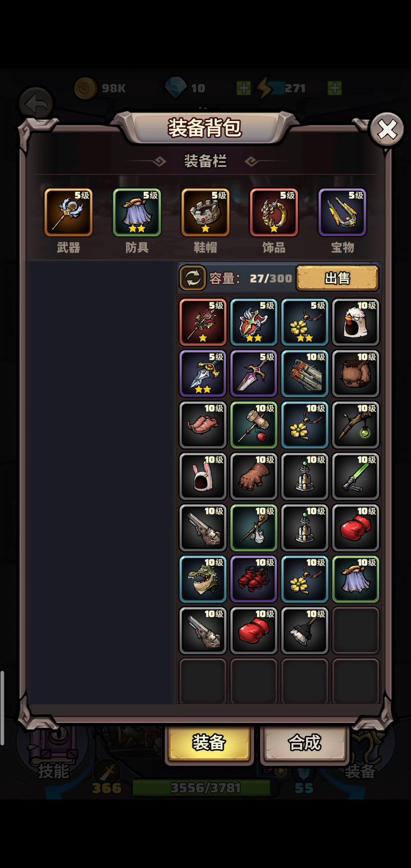Click the 出售 sell button
Screen dimensions: 411x868
click(x=337, y=278)
